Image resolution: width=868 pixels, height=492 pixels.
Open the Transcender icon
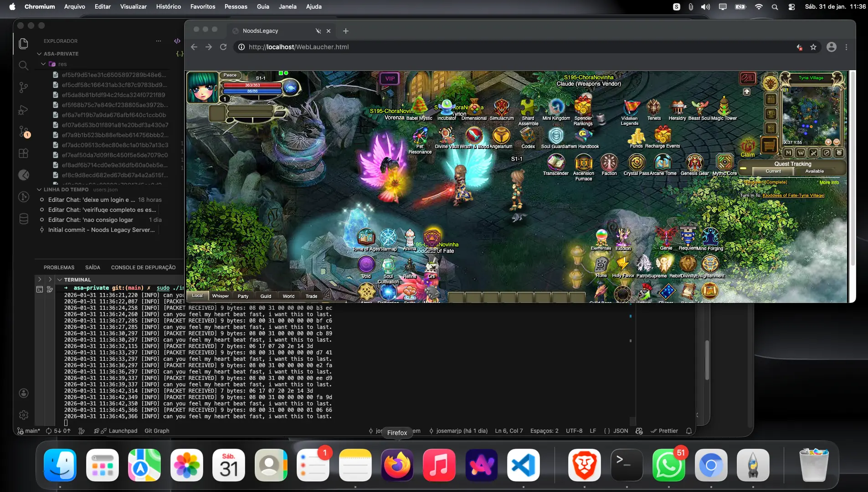pyautogui.click(x=556, y=163)
